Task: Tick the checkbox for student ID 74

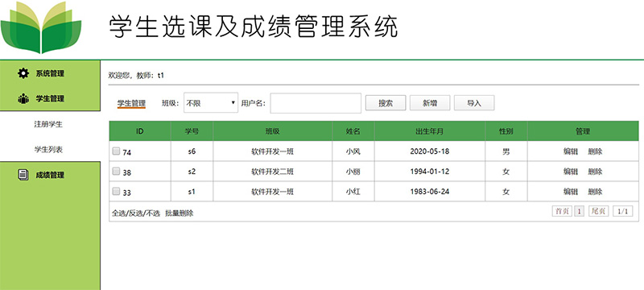Action: pos(116,151)
